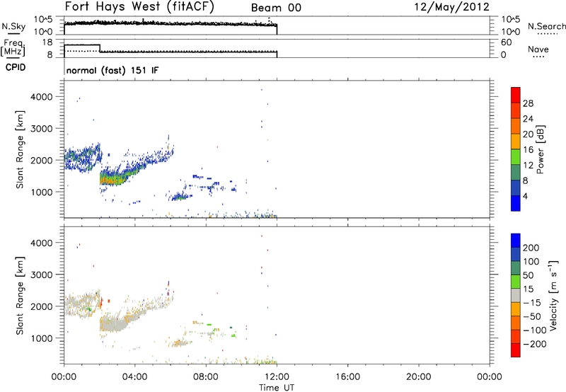Click the red top segment of Power colorbar
Screen dimensions: 566x392
[x=516, y=95]
